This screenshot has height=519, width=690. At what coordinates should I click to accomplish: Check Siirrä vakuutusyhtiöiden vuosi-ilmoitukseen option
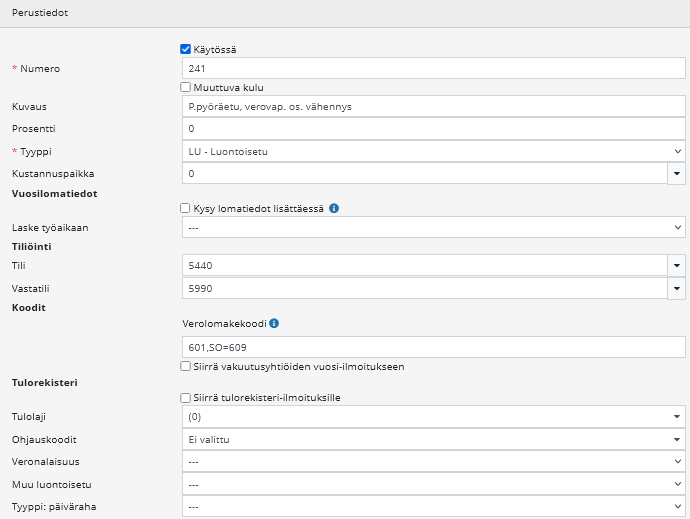click(185, 367)
